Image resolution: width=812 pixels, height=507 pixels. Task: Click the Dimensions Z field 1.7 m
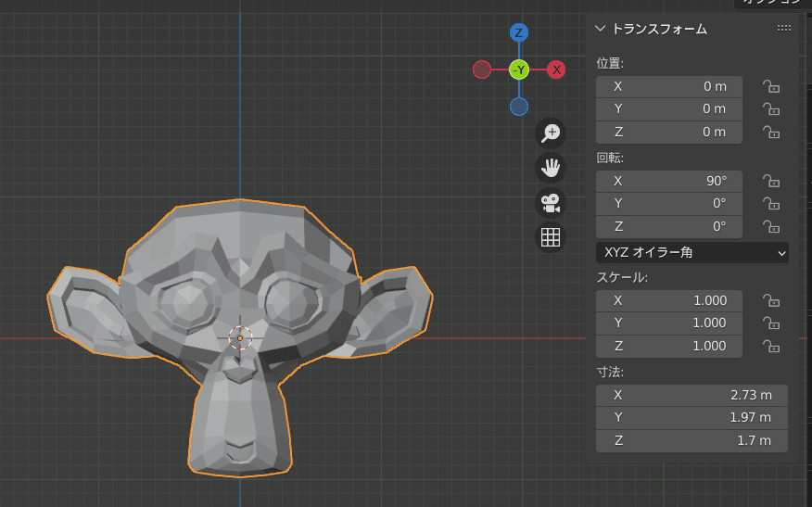[691, 440]
